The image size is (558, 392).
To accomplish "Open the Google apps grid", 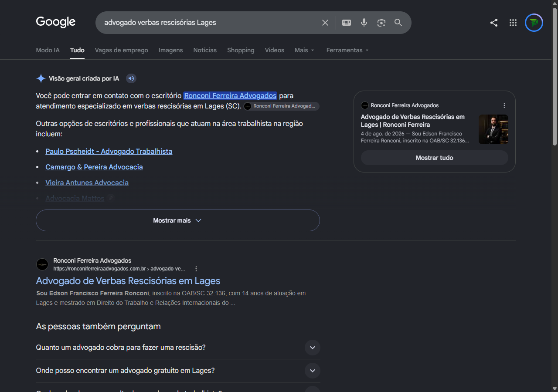I will 513,23.
